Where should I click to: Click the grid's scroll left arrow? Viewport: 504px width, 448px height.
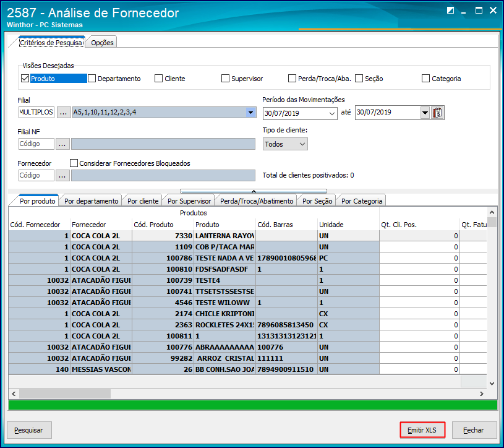14,394
